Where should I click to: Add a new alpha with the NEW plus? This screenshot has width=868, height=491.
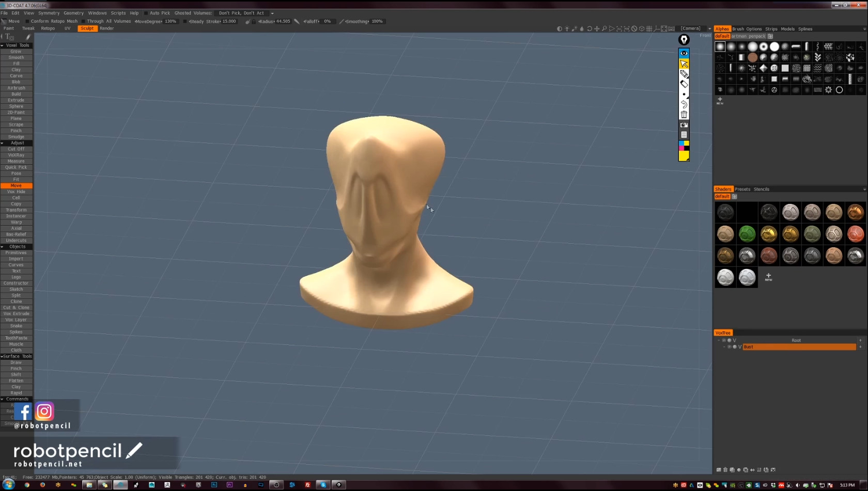(720, 101)
